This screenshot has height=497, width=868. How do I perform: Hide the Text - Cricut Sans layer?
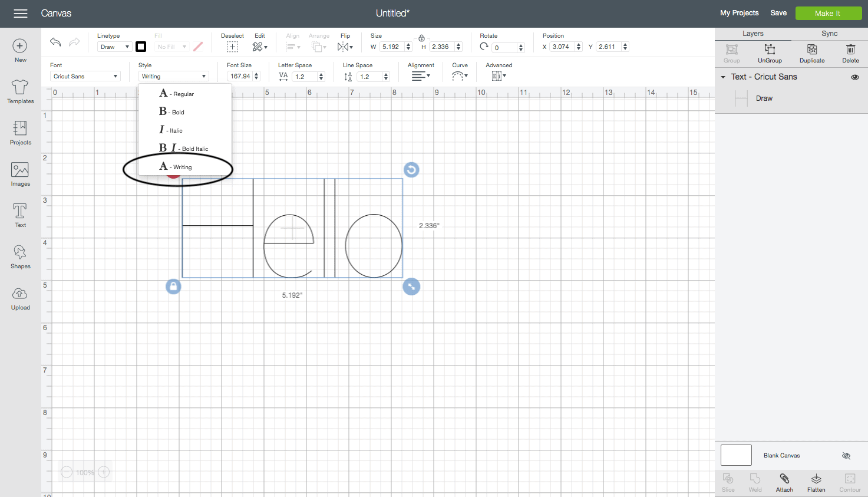(x=854, y=77)
